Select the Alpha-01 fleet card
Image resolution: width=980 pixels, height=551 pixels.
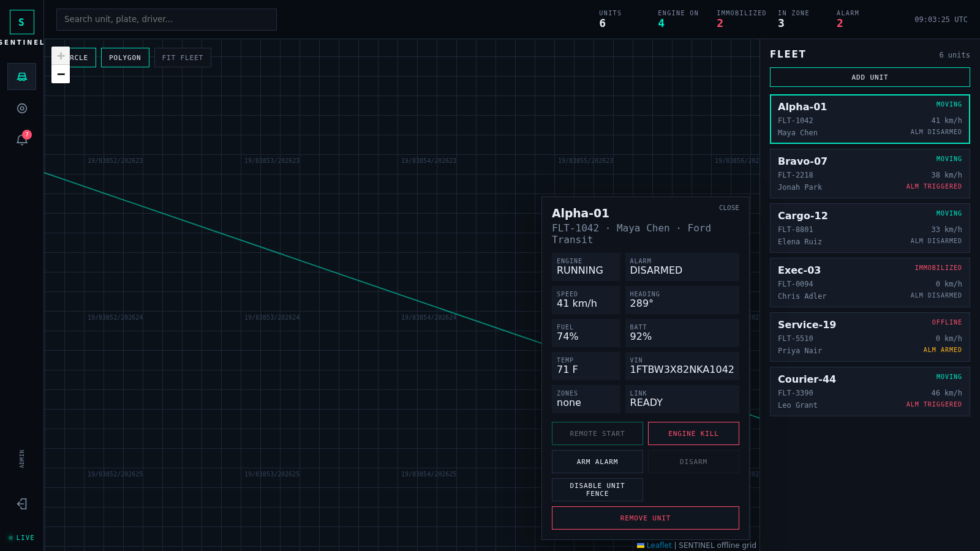870,119
